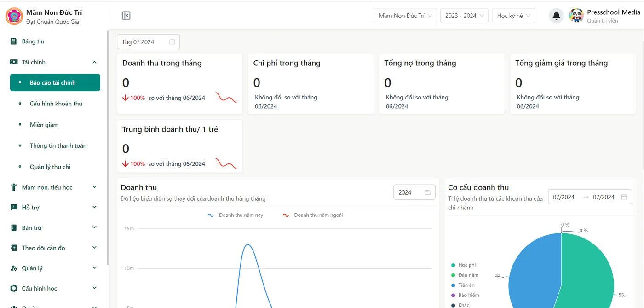This screenshot has height=308, width=644.
Task: Toggle Học phí in pie chart legend
Action: 464,265
